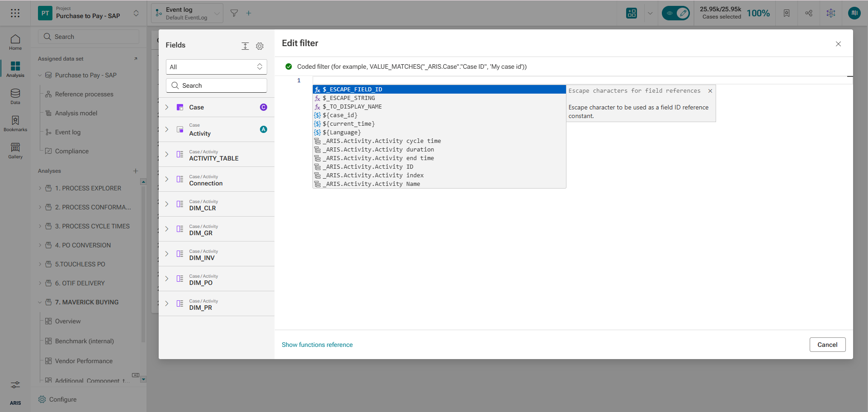This screenshot has height=412, width=868.
Task: Open the All fields type dropdown
Action: (x=216, y=67)
